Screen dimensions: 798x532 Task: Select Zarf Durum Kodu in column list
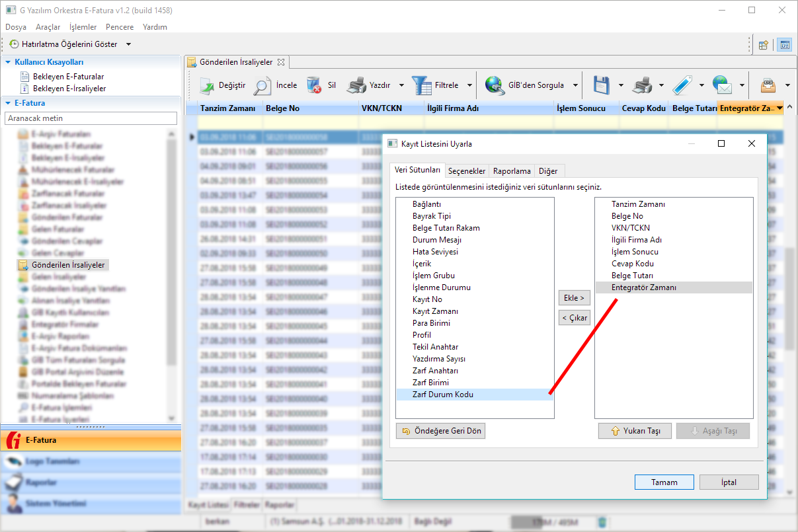[x=442, y=395]
